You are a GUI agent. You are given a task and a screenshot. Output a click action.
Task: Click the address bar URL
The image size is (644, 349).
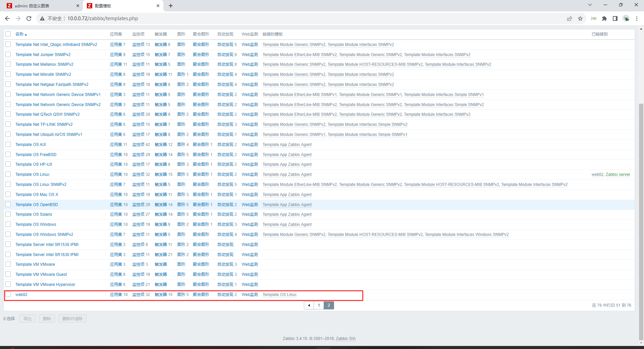(103, 18)
